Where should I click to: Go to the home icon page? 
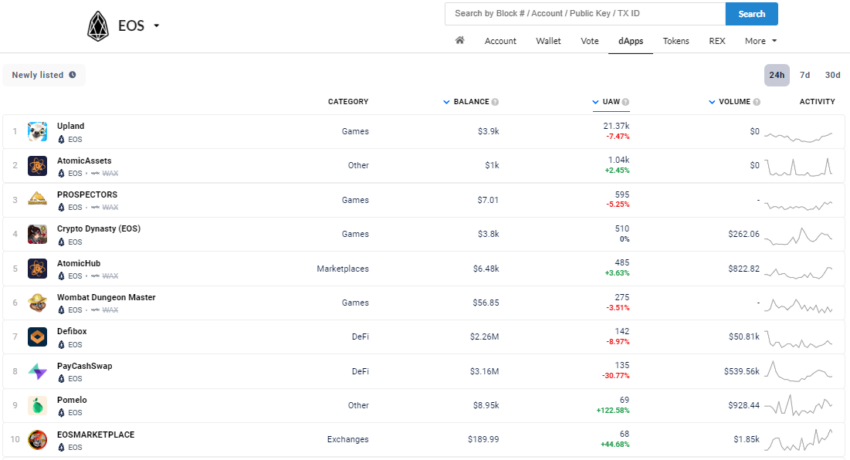point(460,40)
